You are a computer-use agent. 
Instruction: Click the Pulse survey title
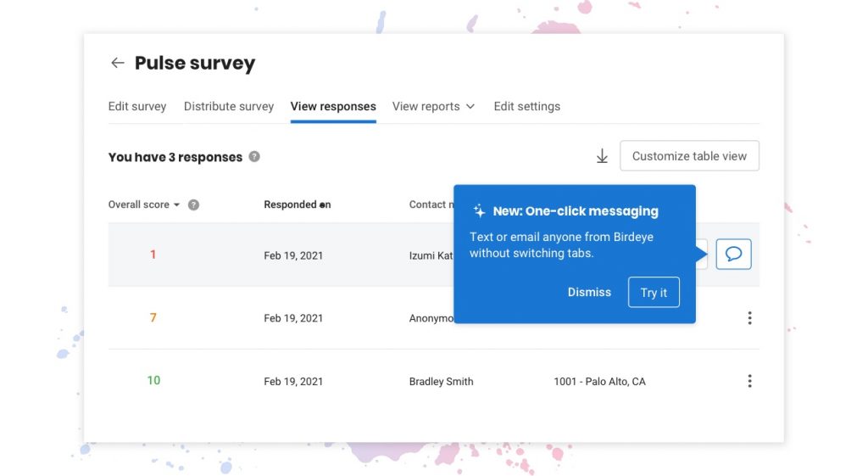[195, 63]
